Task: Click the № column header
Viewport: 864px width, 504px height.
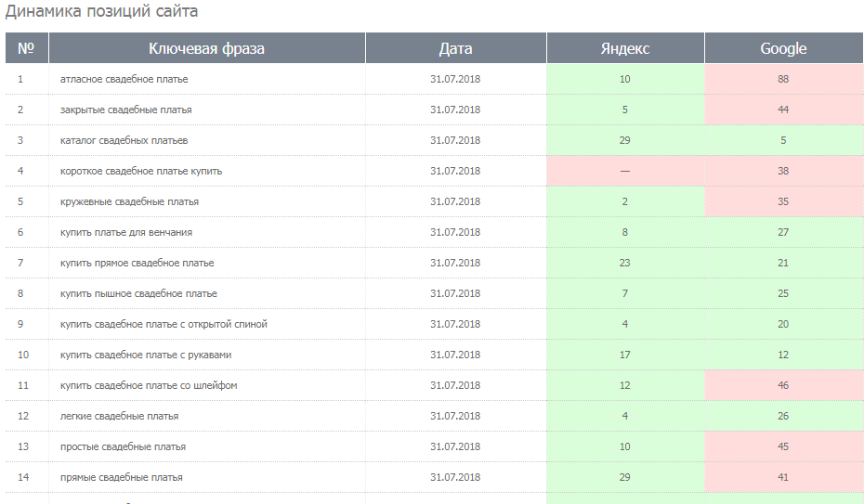Action: point(26,48)
